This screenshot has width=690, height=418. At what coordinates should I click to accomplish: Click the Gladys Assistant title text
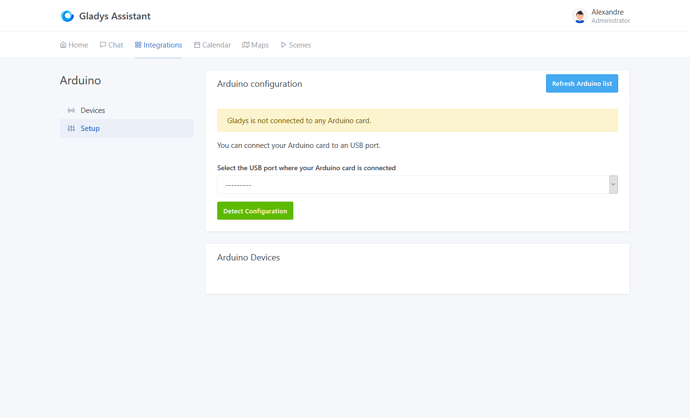coord(115,16)
